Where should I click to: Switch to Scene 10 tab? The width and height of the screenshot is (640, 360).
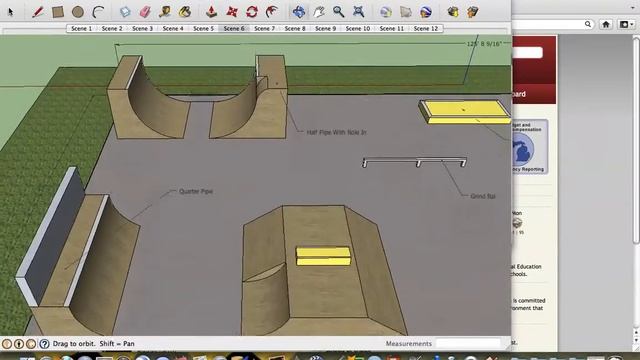pos(358,29)
